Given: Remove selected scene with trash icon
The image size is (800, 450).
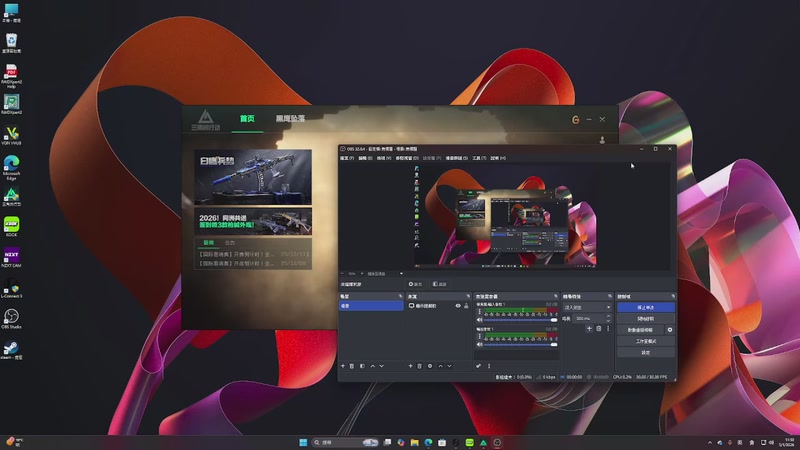Looking at the screenshot, I should point(352,366).
